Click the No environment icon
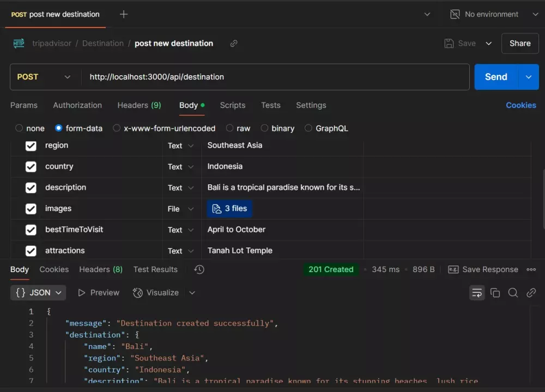This screenshot has width=545, height=392. [x=455, y=14]
